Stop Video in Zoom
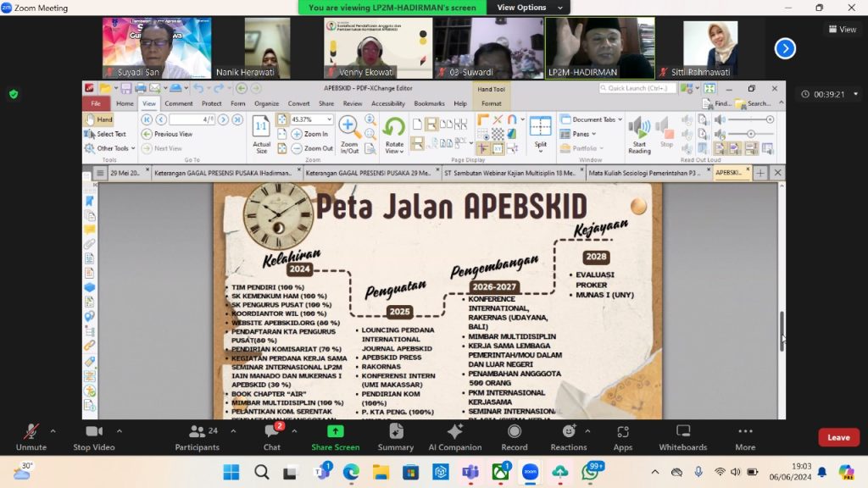 [x=94, y=437]
